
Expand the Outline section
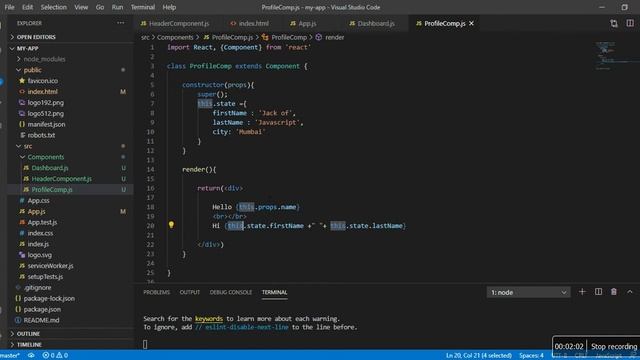click(x=70, y=334)
